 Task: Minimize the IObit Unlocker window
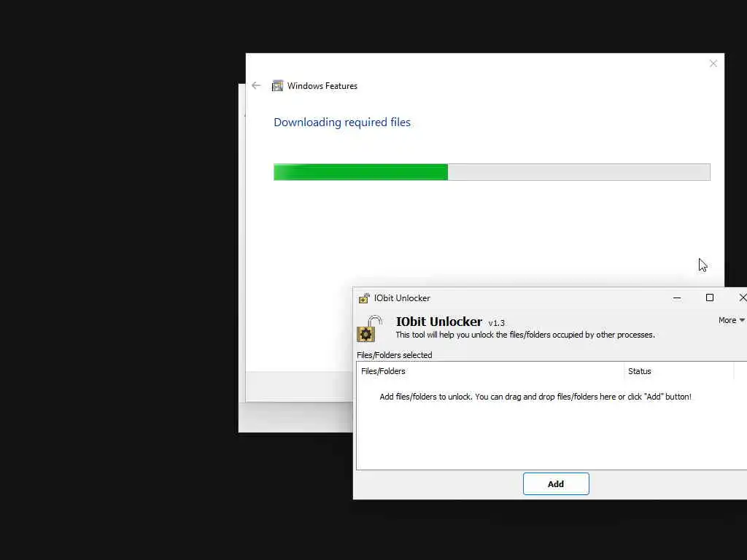tap(677, 298)
